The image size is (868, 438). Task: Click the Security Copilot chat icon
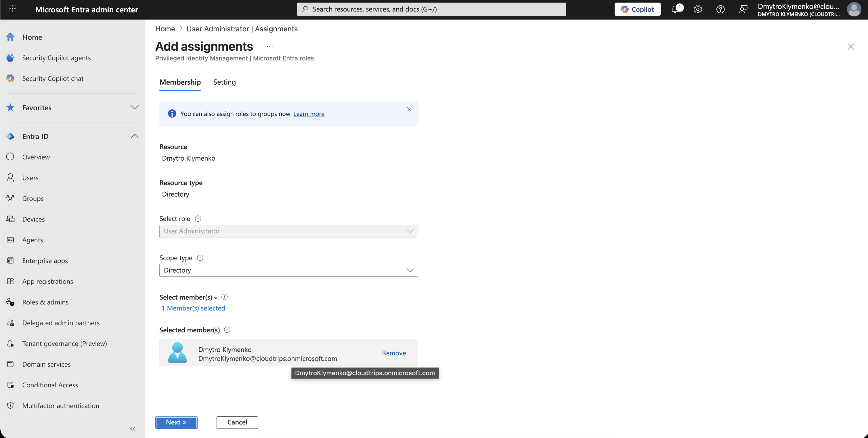click(10, 78)
